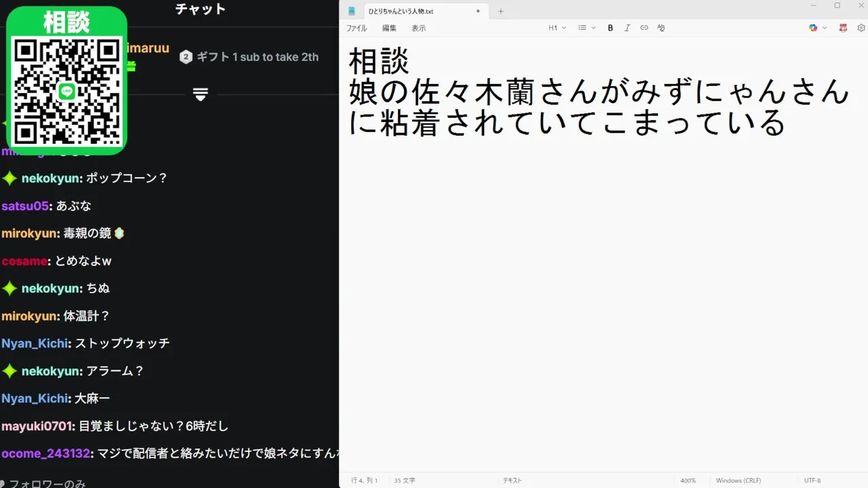Click the chat message 目覚ましじゃない？6時だし
The width and height of the screenshot is (868, 488).
[154, 426]
